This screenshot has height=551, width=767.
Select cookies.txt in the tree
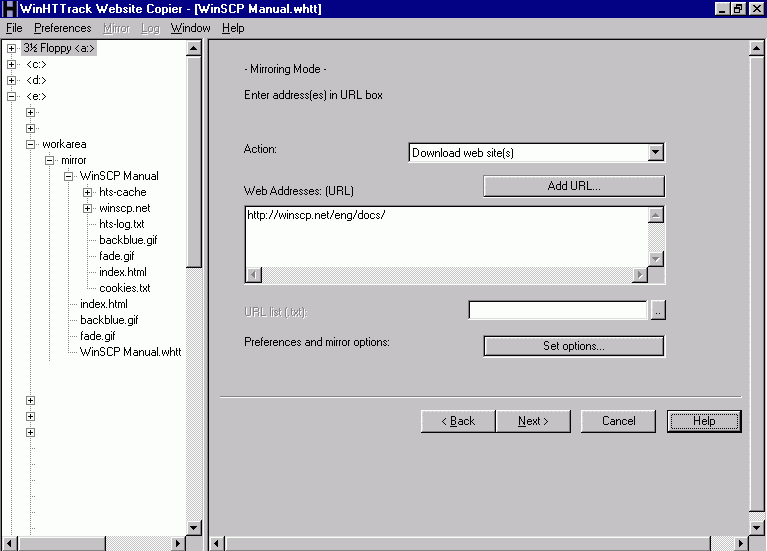pos(125,288)
